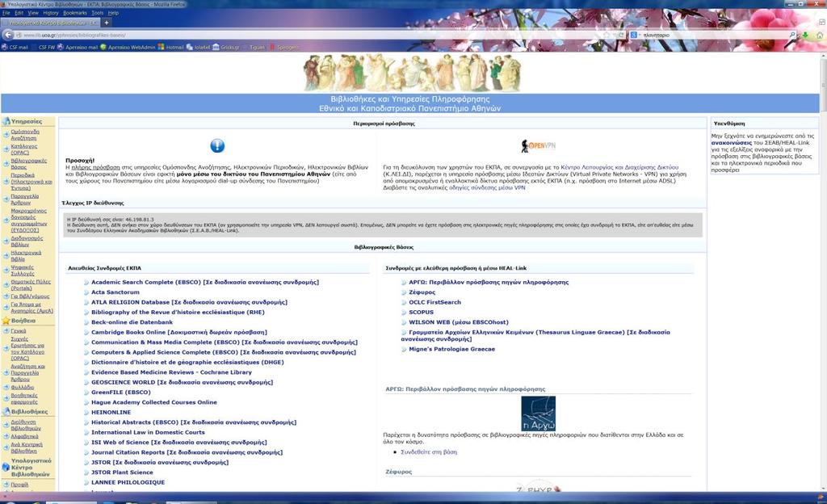Open Beck-online die Datenbank link
827x504 pixels.
point(132,322)
